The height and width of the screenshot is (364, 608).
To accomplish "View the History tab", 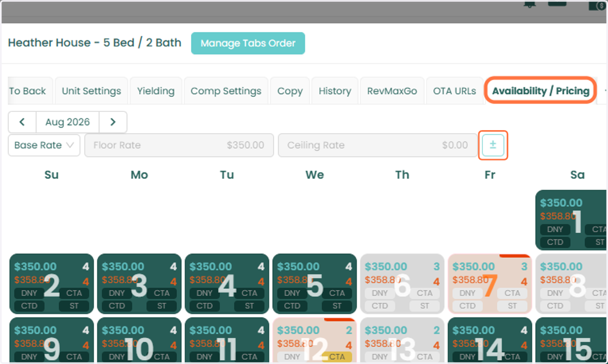I will tap(335, 91).
